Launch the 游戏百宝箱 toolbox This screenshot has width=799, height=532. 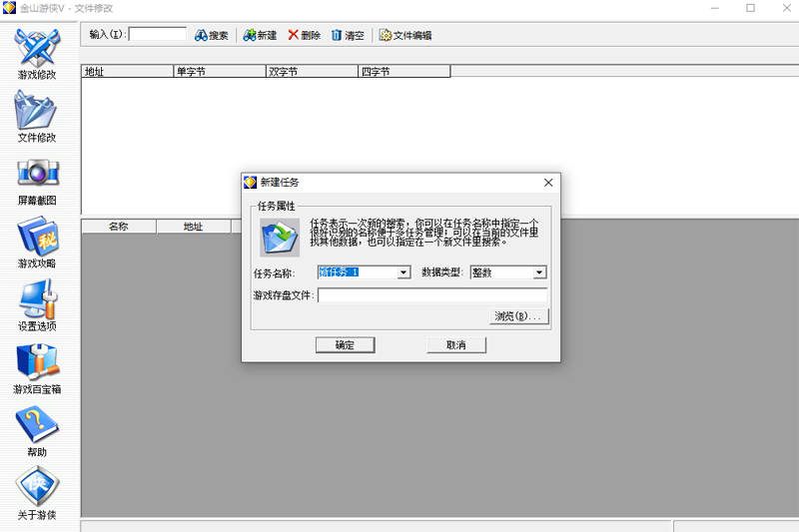tap(37, 363)
